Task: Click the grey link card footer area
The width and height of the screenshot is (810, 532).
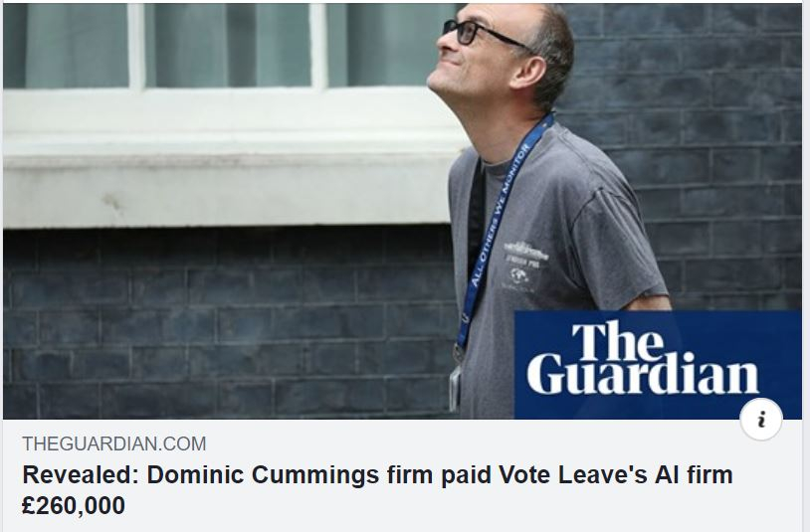Action: point(402,475)
